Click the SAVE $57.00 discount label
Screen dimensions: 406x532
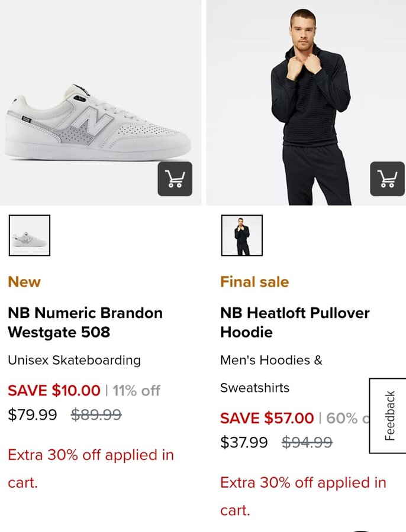point(266,418)
